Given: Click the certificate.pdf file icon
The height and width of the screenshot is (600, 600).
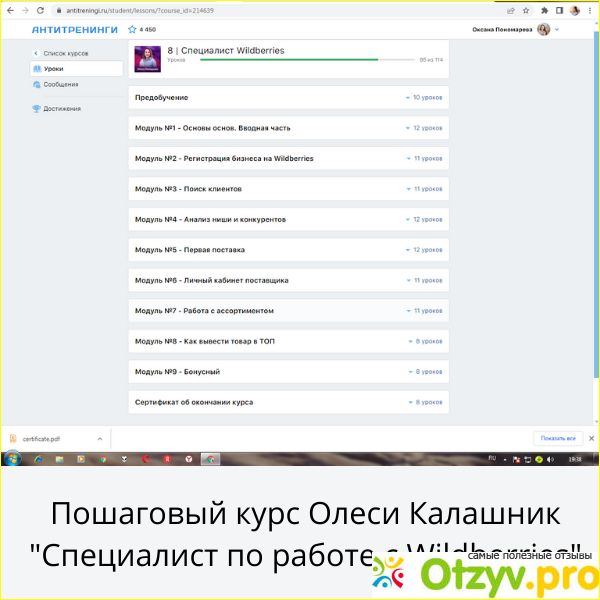Looking at the screenshot, I should pyautogui.click(x=13, y=438).
